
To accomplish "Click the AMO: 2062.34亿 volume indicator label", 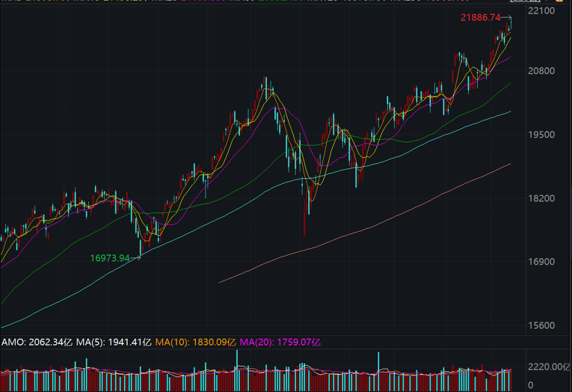I will pos(37,342).
